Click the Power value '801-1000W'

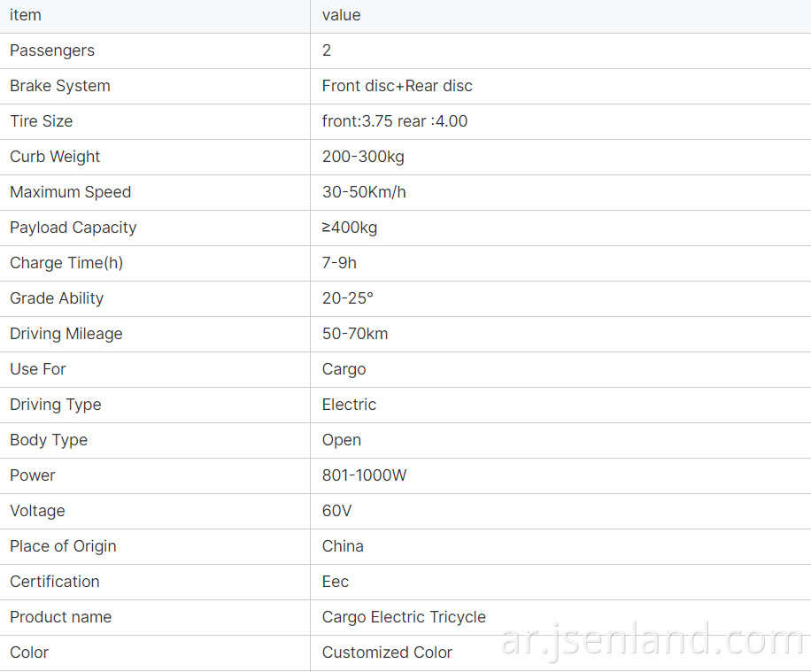click(x=364, y=475)
